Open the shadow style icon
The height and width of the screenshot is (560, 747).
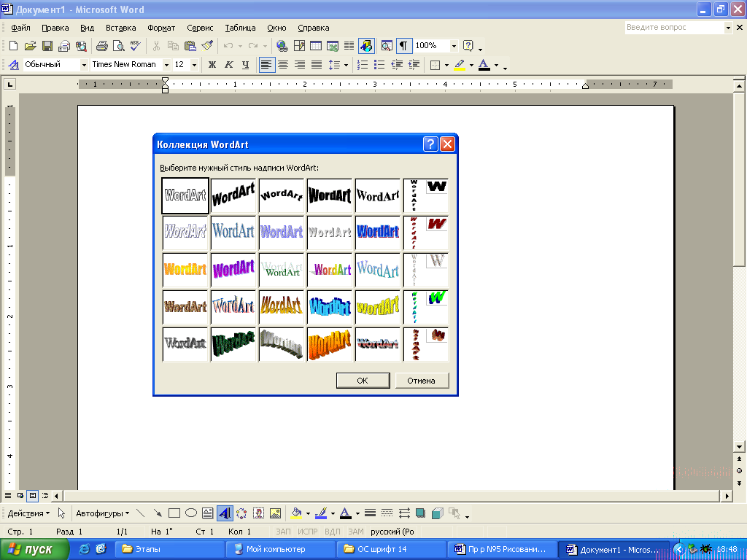(x=420, y=513)
